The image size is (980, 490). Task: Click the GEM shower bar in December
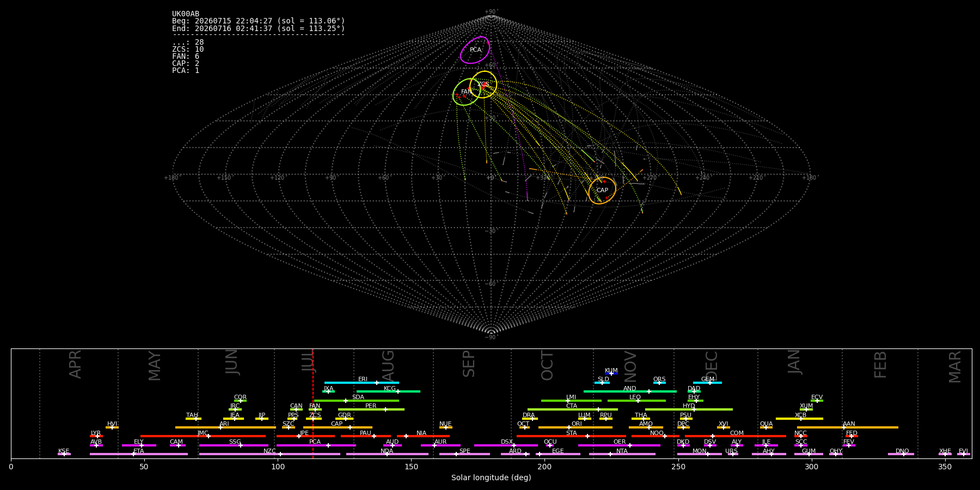[707, 383]
